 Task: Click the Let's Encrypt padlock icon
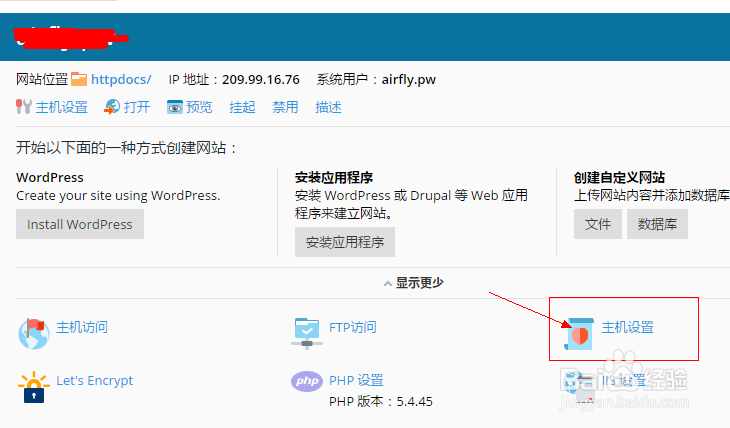point(34,387)
